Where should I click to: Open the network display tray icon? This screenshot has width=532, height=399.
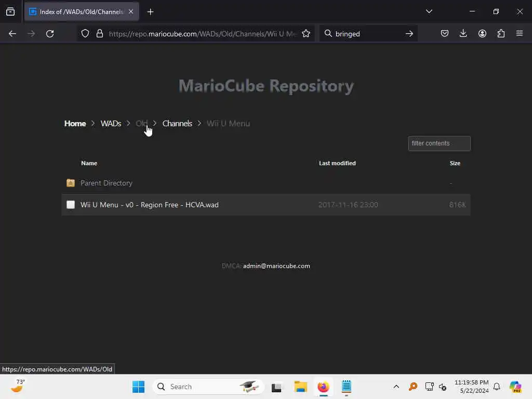tap(429, 387)
